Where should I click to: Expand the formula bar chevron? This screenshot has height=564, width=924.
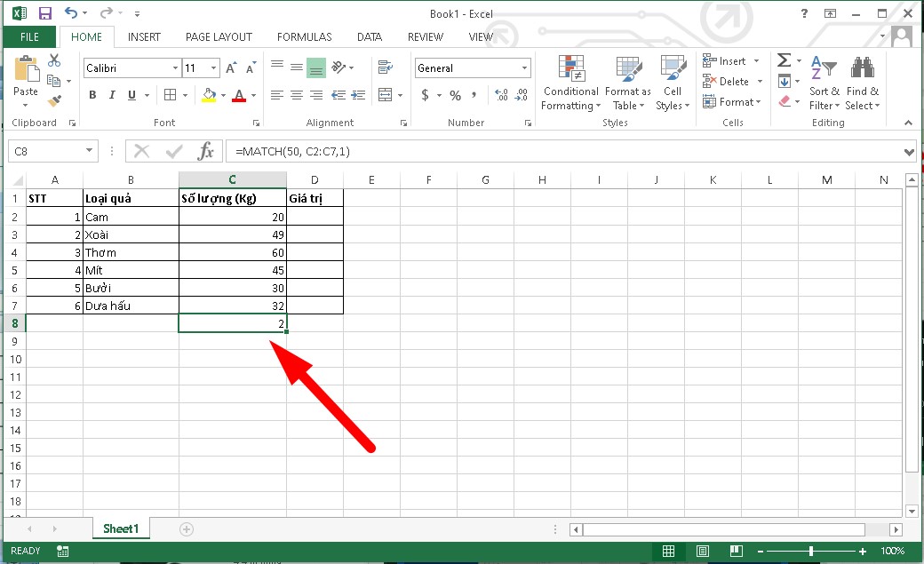coord(909,152)
